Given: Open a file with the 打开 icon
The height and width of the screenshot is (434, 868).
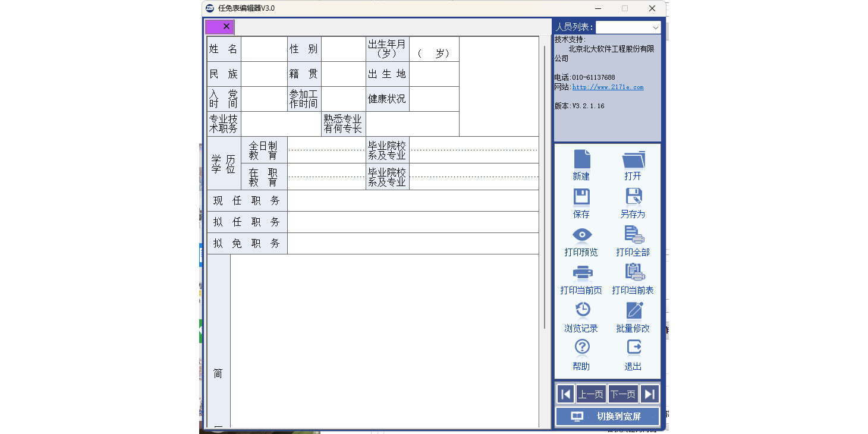Looking at the screenshot, I should click(633, 160).
